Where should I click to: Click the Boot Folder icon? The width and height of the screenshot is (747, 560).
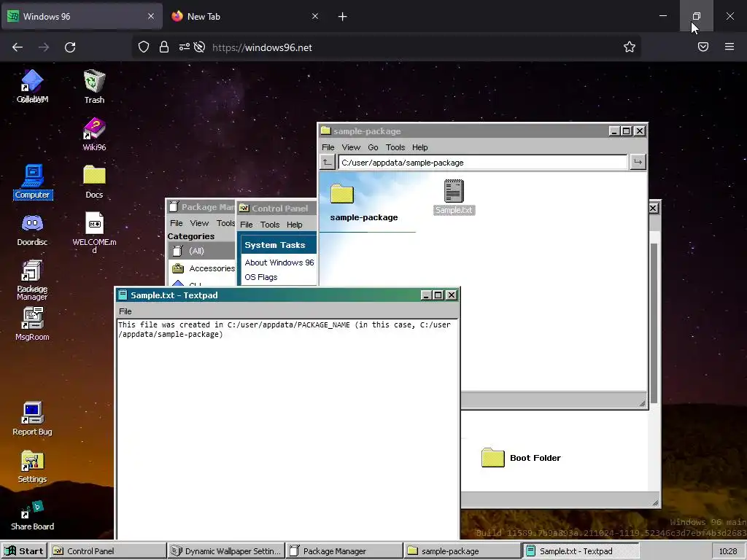[492, 458]
